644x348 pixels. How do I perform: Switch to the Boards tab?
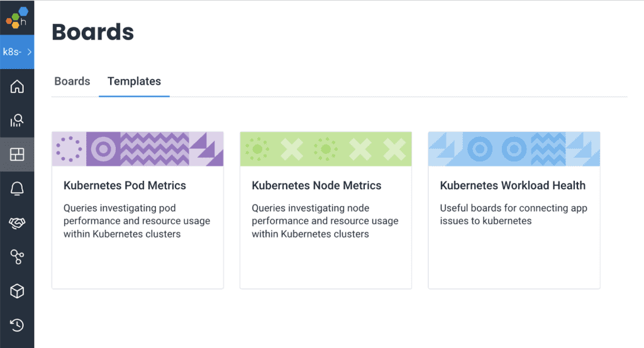pos(72,82)
